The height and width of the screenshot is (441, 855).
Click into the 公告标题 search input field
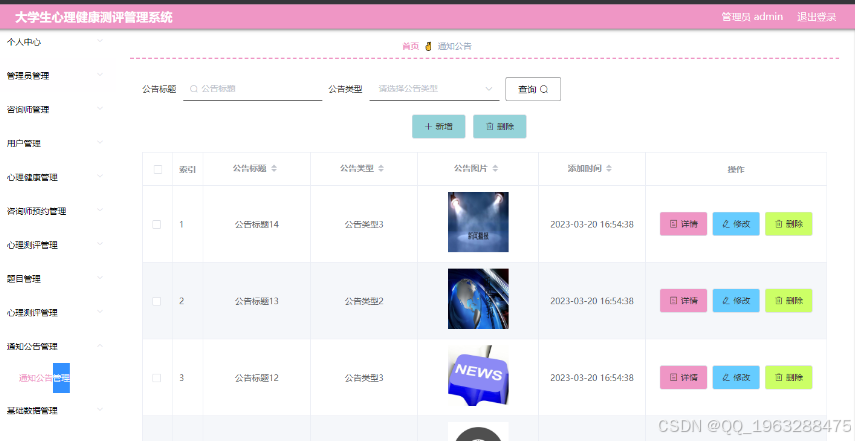click(x=252, y=89)
